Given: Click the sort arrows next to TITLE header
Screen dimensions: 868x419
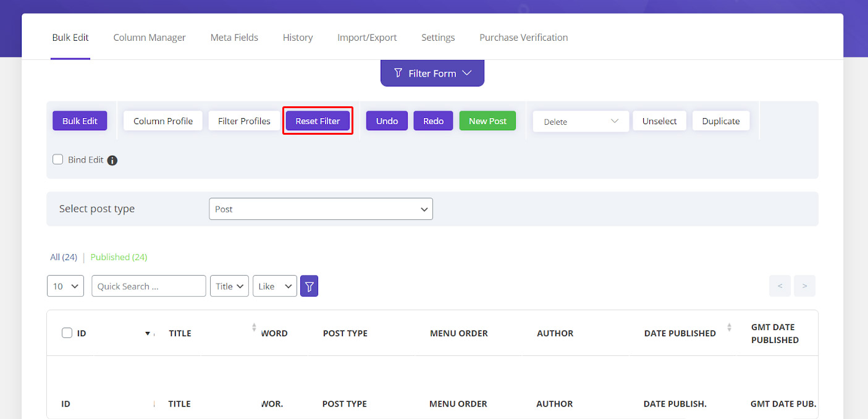Looking at the screenshot, I should [x=253, y=328].
